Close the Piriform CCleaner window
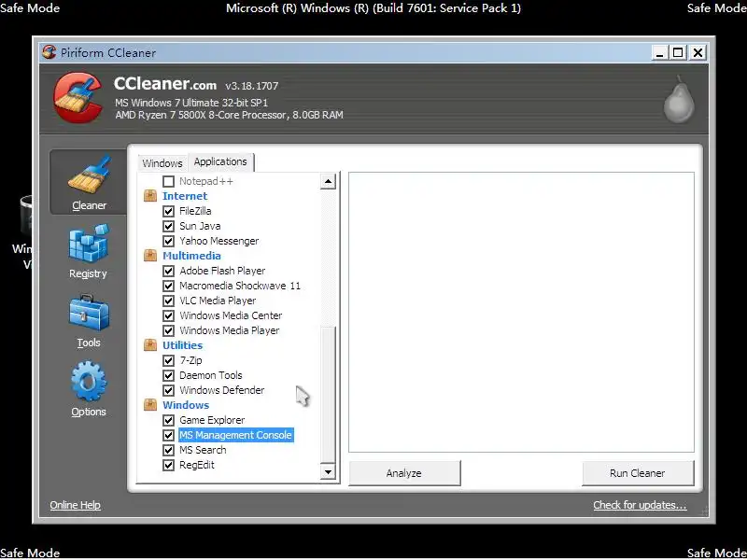Screen dimensions: 747x560 pos(698,52)
